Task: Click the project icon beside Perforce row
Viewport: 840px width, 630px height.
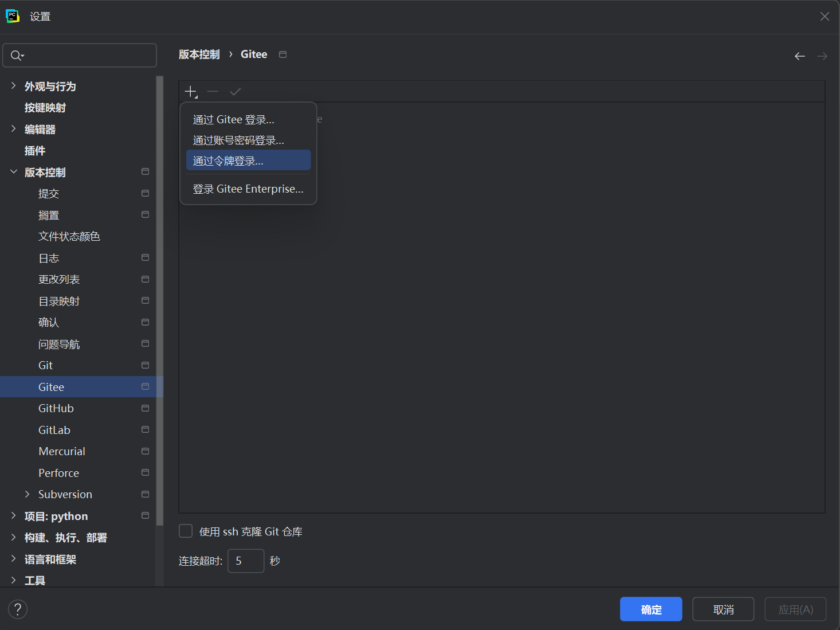Action: coord(146,473)
